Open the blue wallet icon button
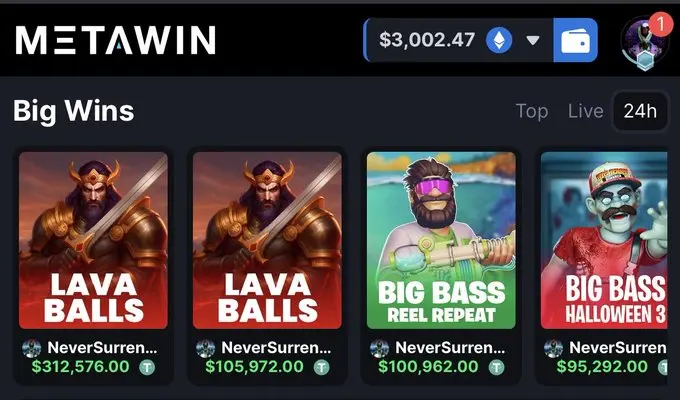The height and width of the screenshot is (400, 680). coord(575,40)
